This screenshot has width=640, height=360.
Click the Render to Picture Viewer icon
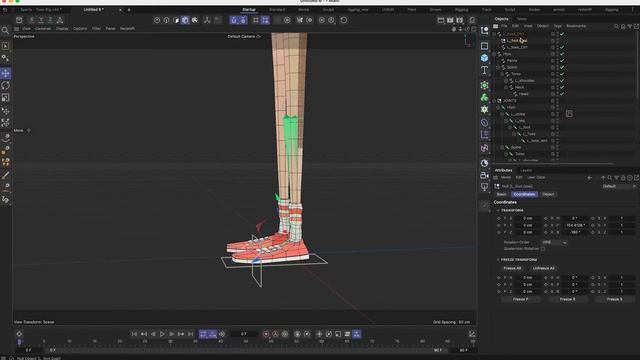tap(450, 20)
